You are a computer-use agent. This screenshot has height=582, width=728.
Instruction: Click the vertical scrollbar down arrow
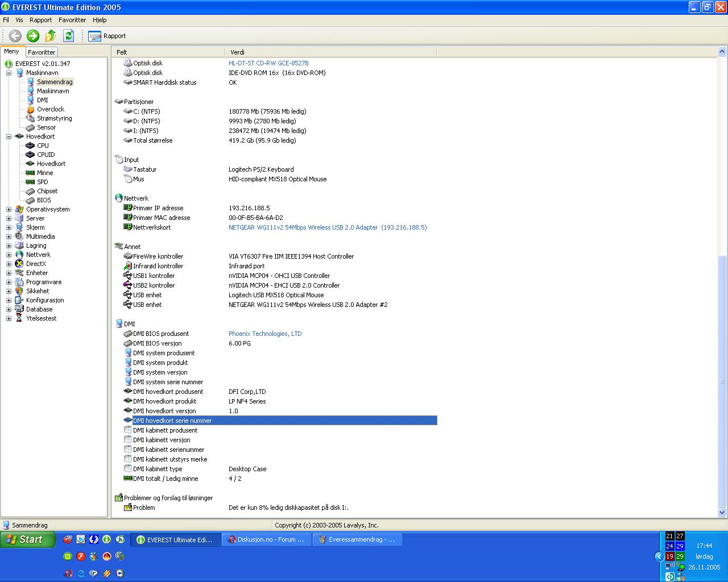(x=722, y=513)
